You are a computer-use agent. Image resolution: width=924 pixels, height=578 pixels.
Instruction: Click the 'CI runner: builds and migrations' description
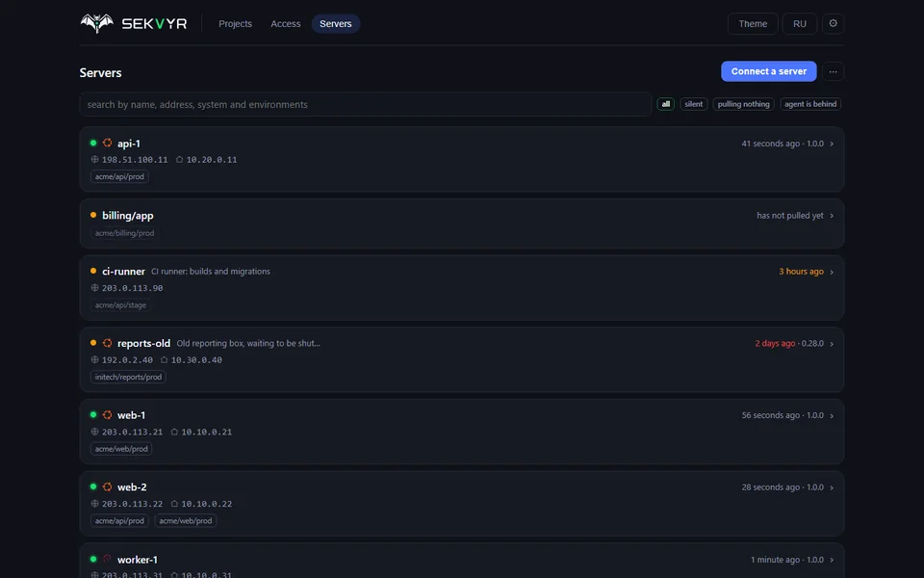(211, 272)
